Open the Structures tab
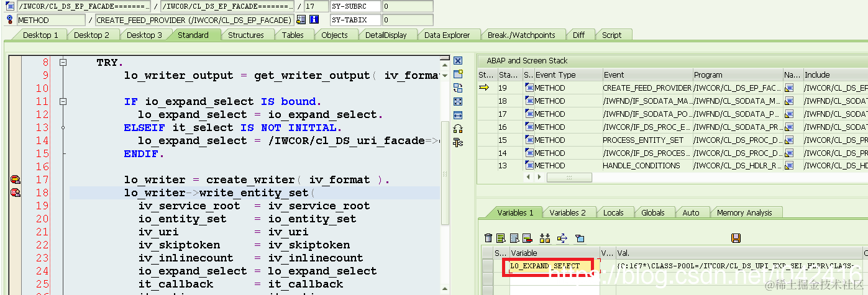 click(x=246, y=35)
